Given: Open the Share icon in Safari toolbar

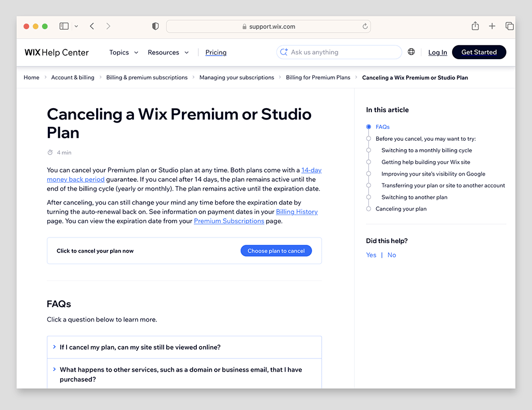Looking at the screenshot, I should (475, 26).
